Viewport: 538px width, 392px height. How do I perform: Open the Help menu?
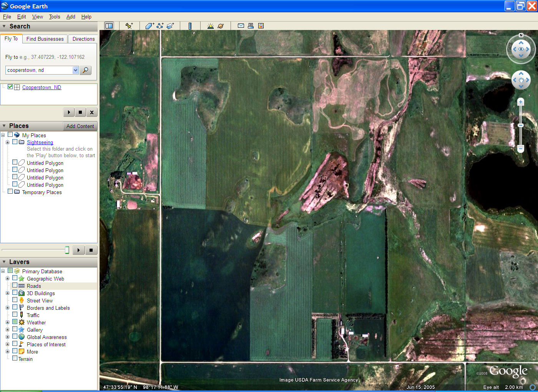86,17
